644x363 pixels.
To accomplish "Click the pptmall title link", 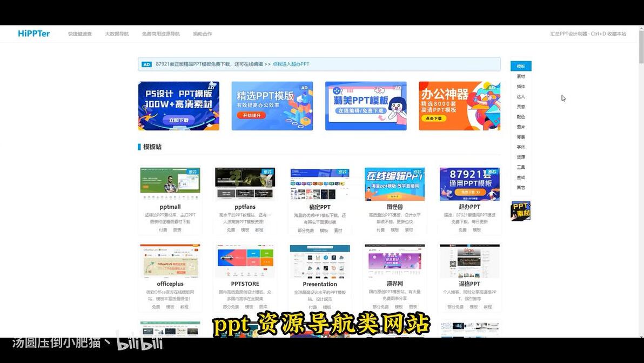I will [170, 207].
